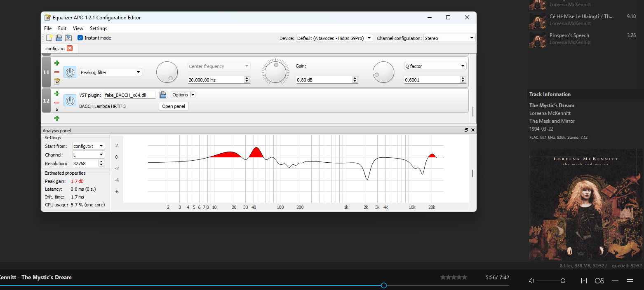644x290 pixels.
Task: Close the Analysis panel
Action: [x=473, y=130]
